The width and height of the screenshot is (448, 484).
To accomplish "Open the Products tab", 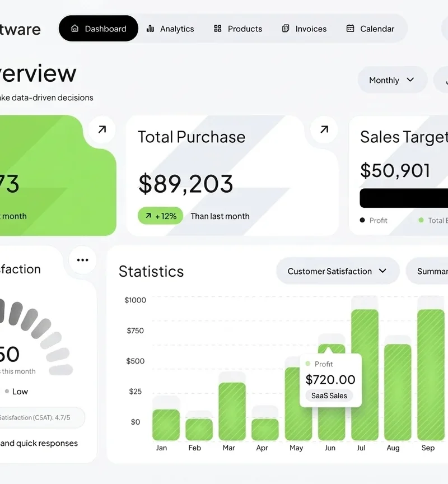I will 238,29.
